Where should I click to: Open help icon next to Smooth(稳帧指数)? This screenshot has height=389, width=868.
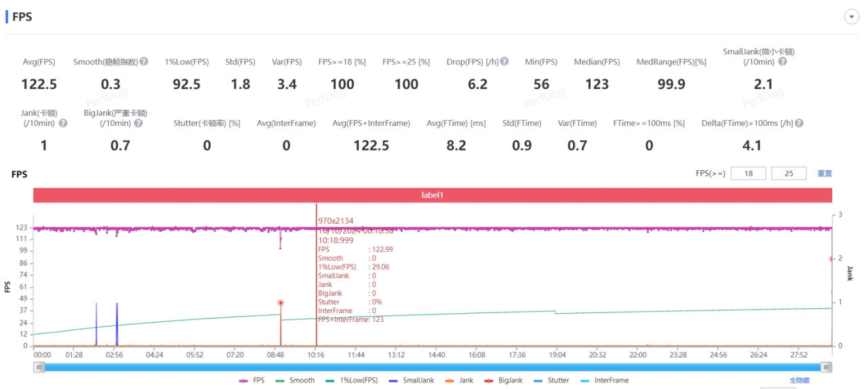(x=144, y=62)
